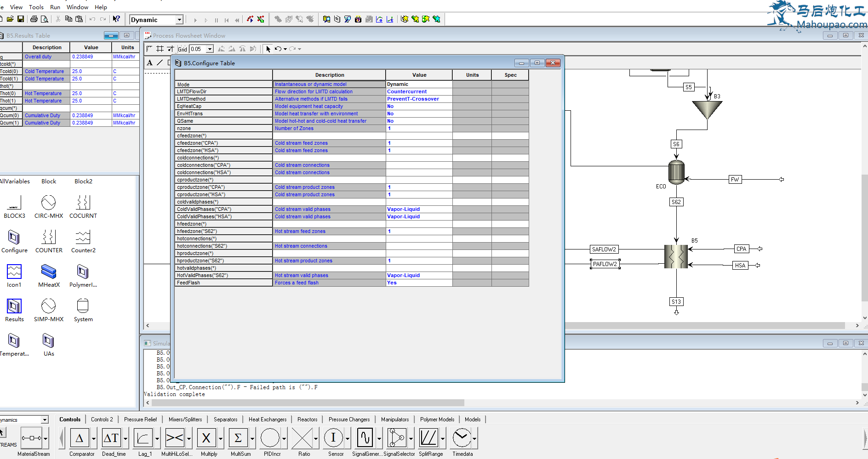Click the Print icon in the toolbar
Screen dimensions: 868x459
34,19
